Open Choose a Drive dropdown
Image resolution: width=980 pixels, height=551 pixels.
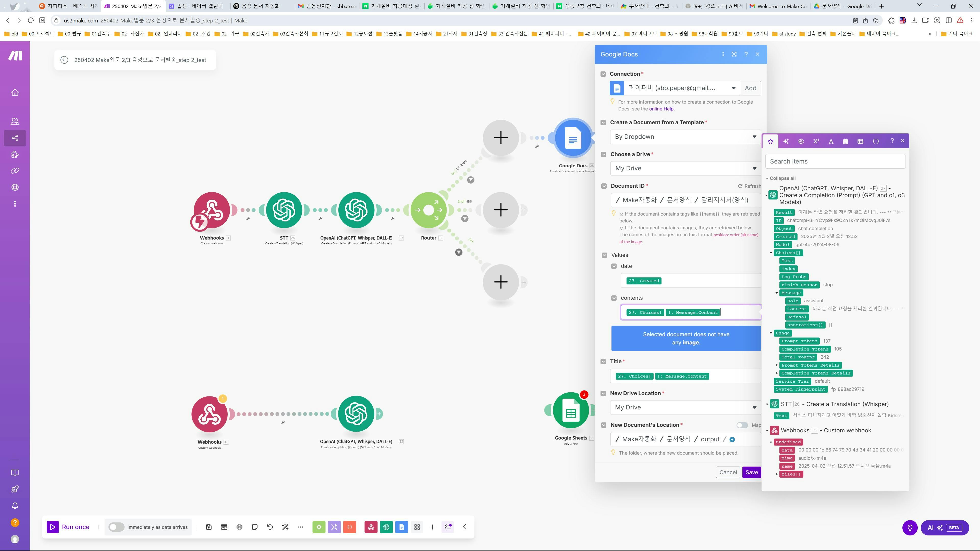(685, 168)
